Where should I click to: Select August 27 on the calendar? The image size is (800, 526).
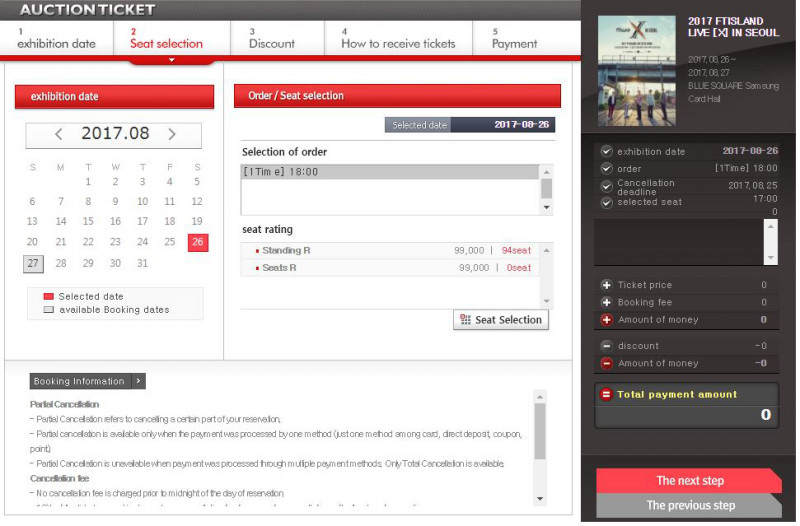pos(33,264)
